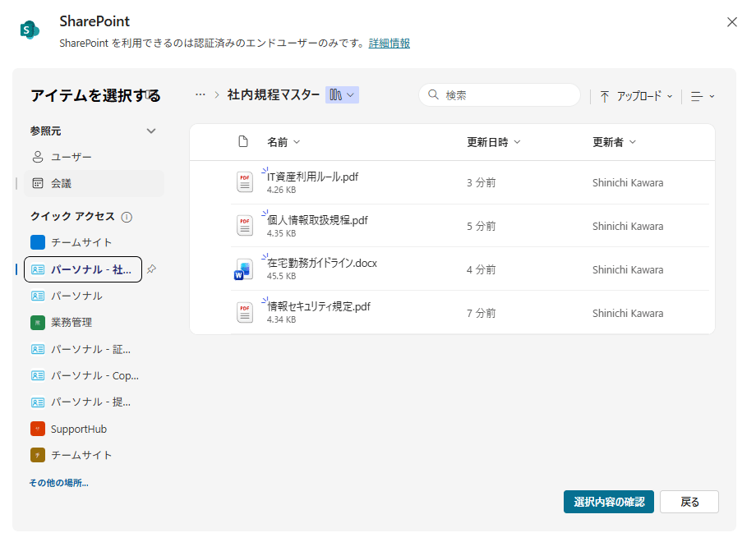Click the 会議 calendar icon
The height and width of the screenshot is (542, 756).
click(x=38, y=184)
